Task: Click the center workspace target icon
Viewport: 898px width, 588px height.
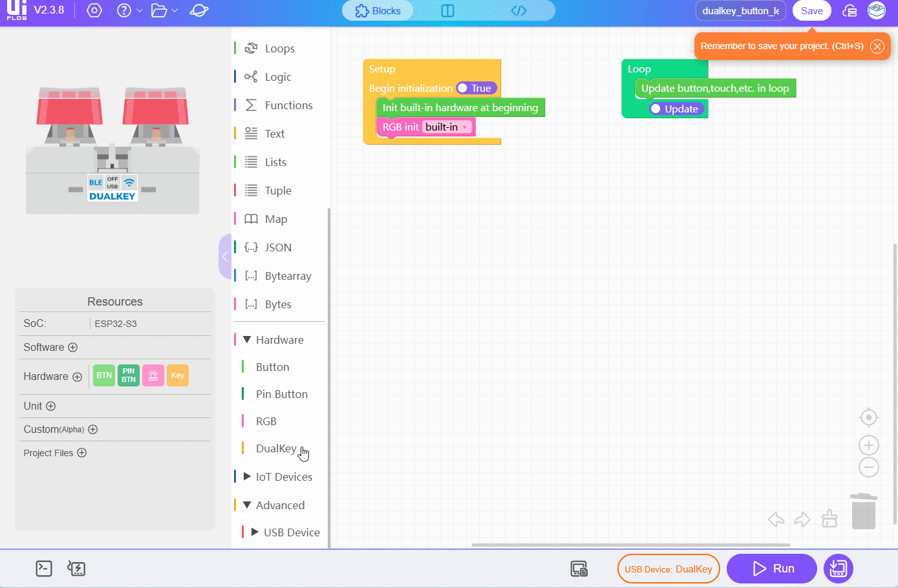Action: coord(868,417)
